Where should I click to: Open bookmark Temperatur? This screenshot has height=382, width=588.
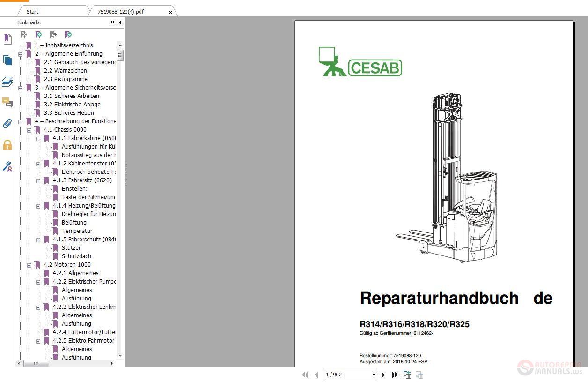coord(77,231)
